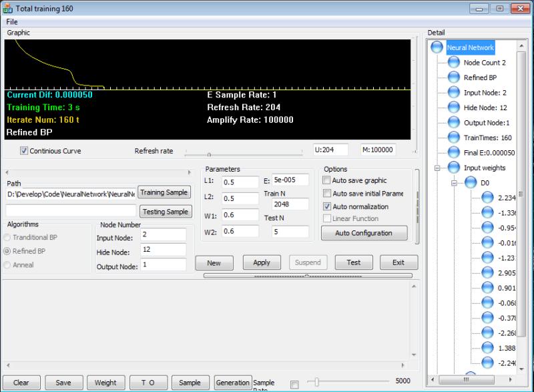Viewport: 534px width, 392px height.
Task: Toggle the Continious Curve checkbox
Action: point(24,150)
